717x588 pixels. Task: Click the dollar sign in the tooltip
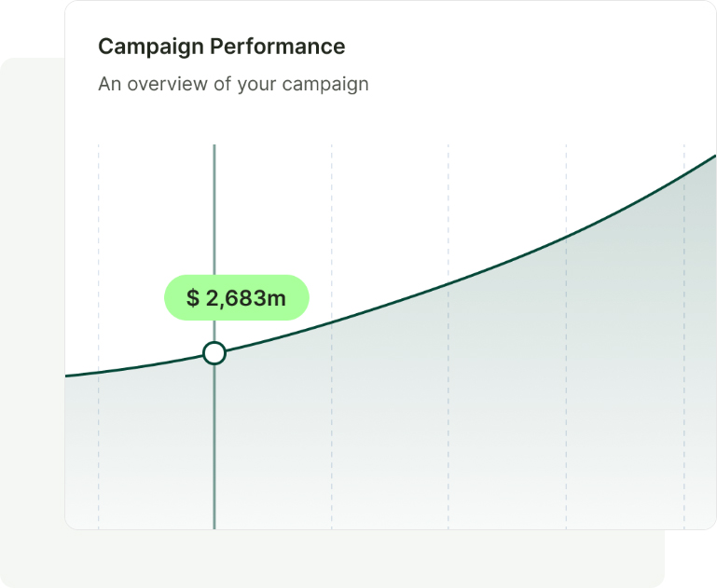[193, 298]
